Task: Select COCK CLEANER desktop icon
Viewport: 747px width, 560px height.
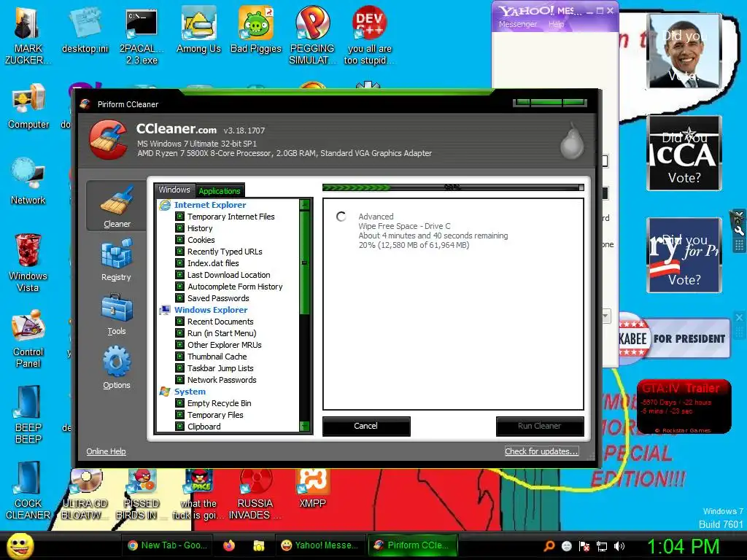Action: coord(28,491)
